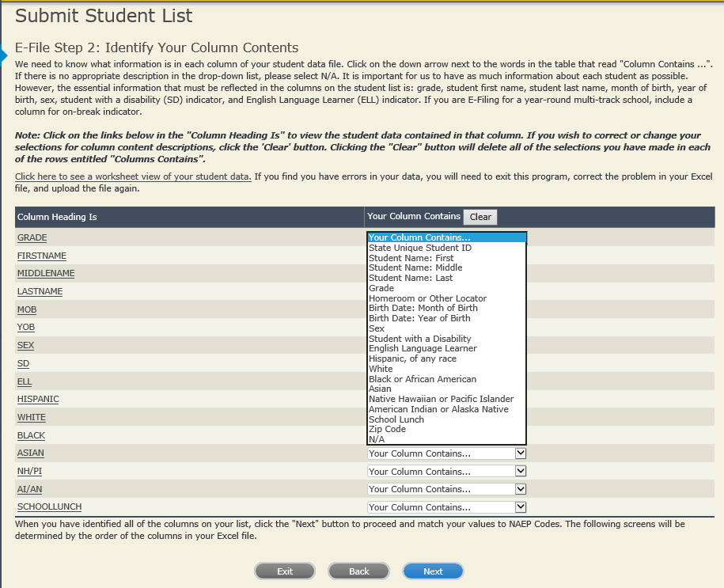Choose Zip Code from the list
The image size is (724, 588).
coord(387,429)
